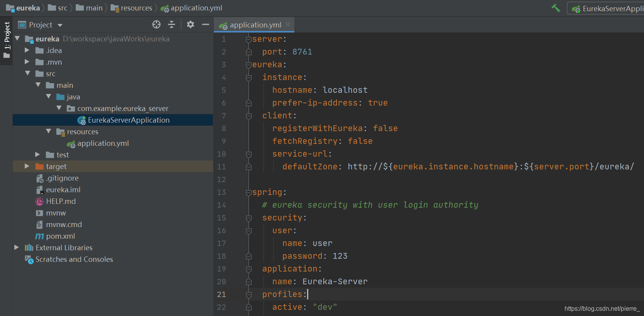Fold the eureka block at line 3
This screenshot has width=644, height=316.
(249, 65)
